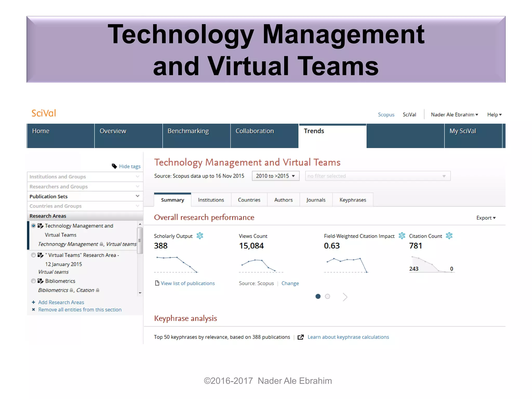Click the lock icon after Bibliometrics tag
The image size is (532, 399).
(71, 290)
